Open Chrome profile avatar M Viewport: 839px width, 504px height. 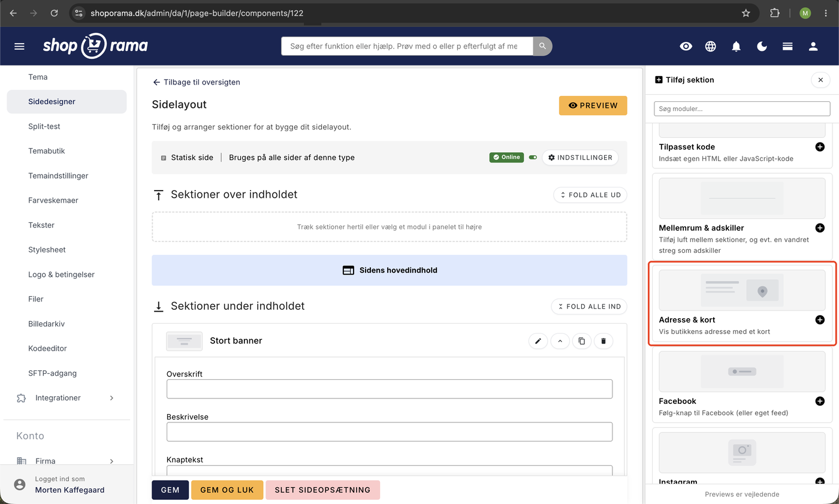coord(805,13)
